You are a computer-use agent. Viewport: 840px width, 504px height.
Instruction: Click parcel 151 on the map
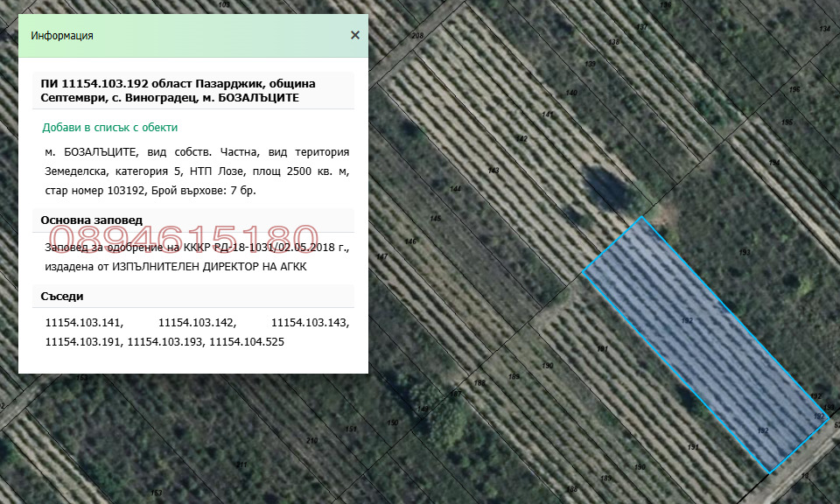click(350, 429)
